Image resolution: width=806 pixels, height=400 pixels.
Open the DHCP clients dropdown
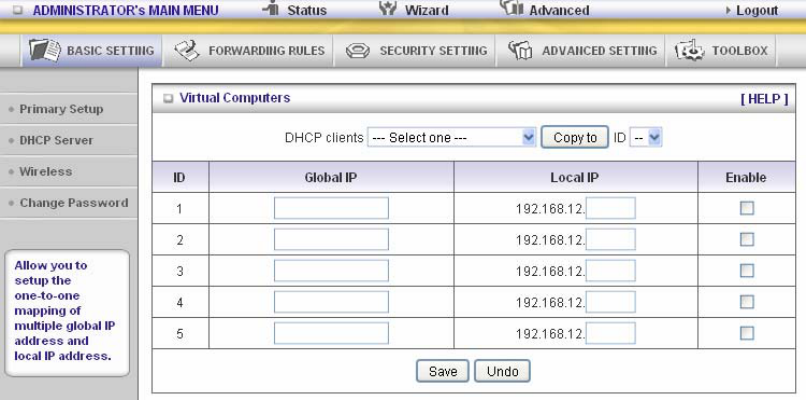pyautogui.click(x=451, y=137)
